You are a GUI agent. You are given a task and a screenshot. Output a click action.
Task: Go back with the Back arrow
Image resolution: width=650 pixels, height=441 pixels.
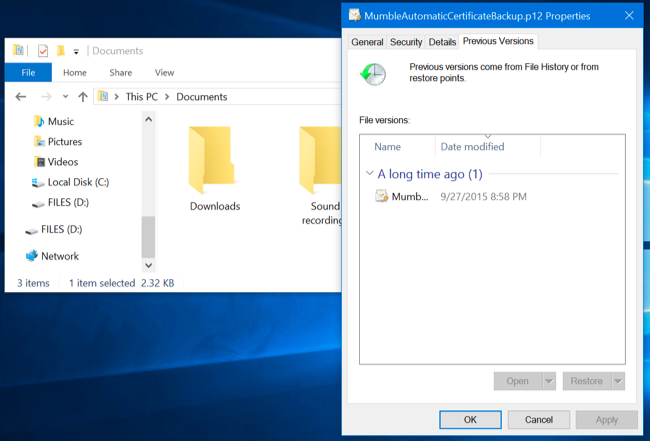pyautogui.click(x=21, y=97)
